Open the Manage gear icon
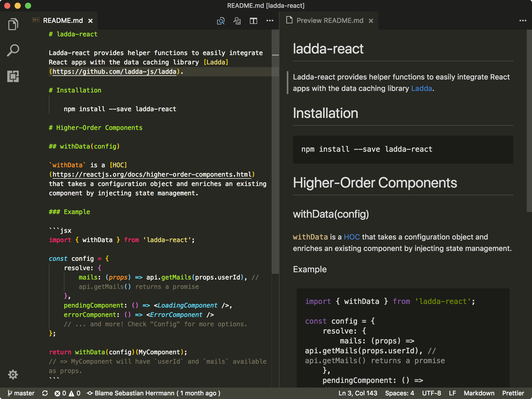Image resolution: width=532 pixels, height=399 pixels. 13,374
